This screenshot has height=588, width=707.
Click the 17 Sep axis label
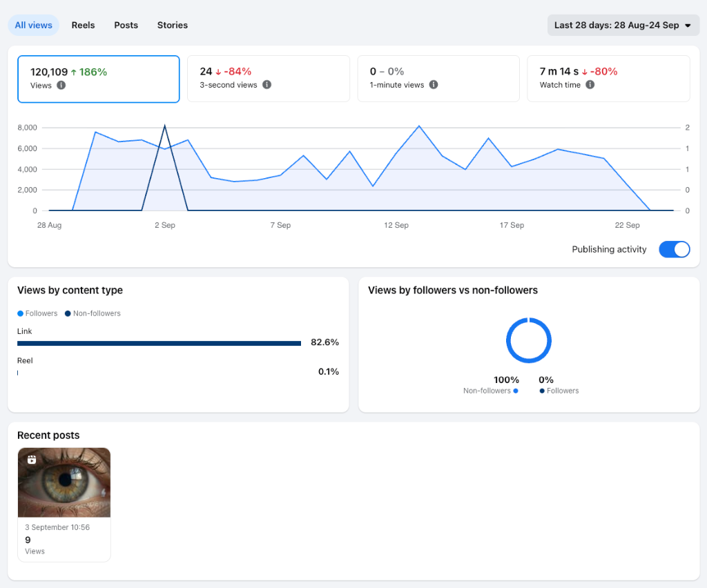[x=512, y=225]
